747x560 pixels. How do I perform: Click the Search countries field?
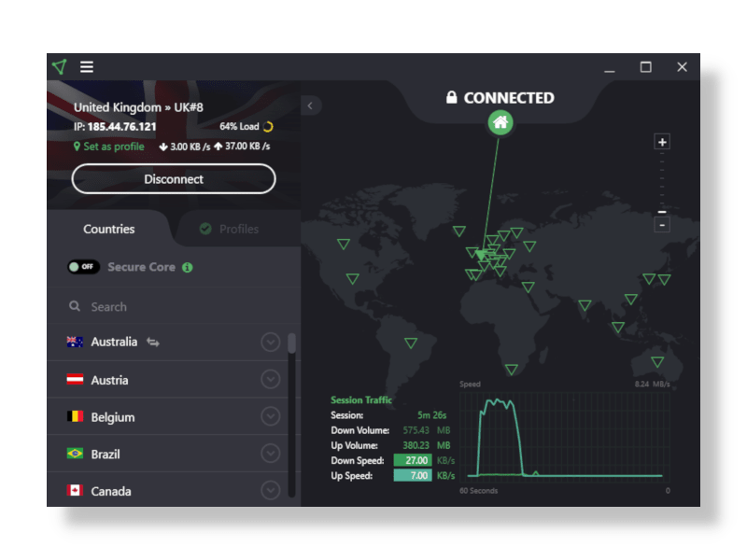pos(174,306)
